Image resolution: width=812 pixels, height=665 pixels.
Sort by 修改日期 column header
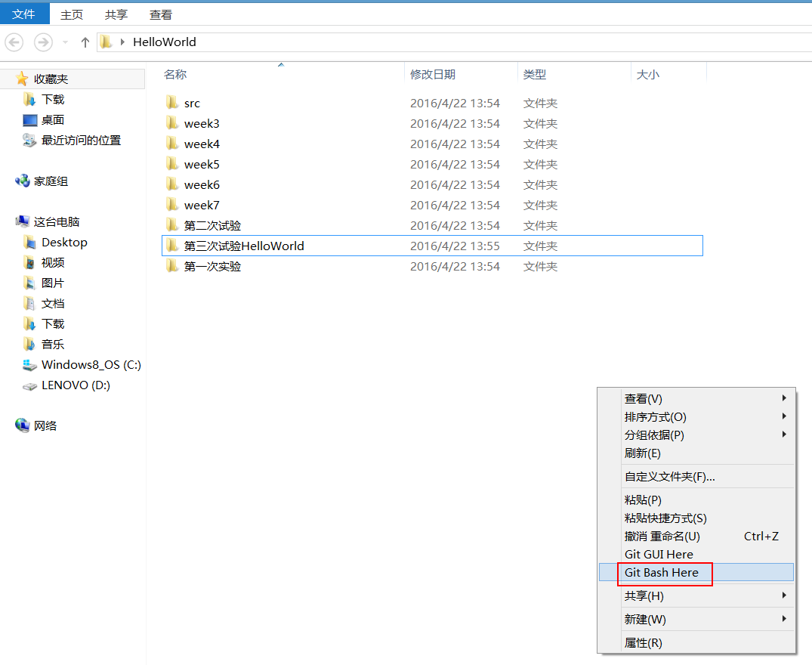tap(432, 74)
